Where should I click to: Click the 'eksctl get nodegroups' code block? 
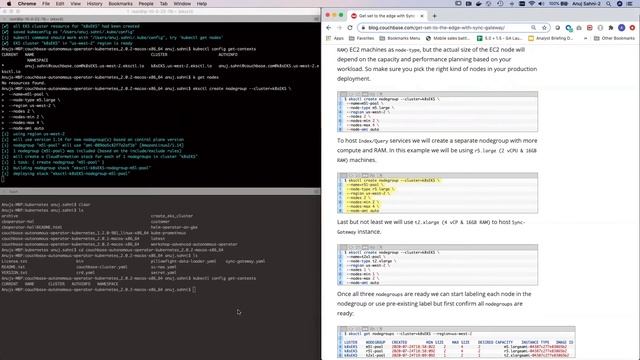tap(456, 342)
